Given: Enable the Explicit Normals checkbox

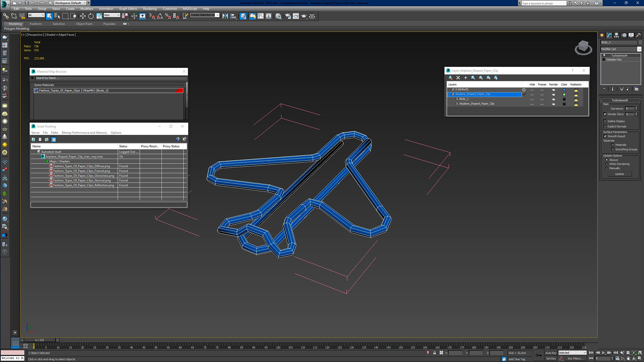Looking at the screenshot, I should pyautogui.click(x=605, y=126).
